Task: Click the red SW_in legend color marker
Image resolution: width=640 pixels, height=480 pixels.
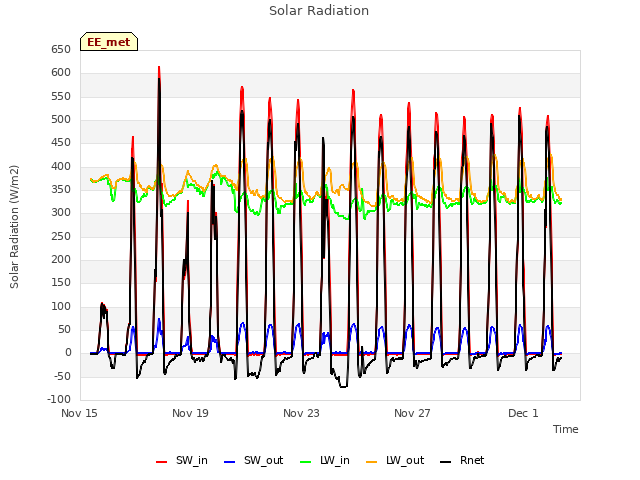Action: (162, 462)
